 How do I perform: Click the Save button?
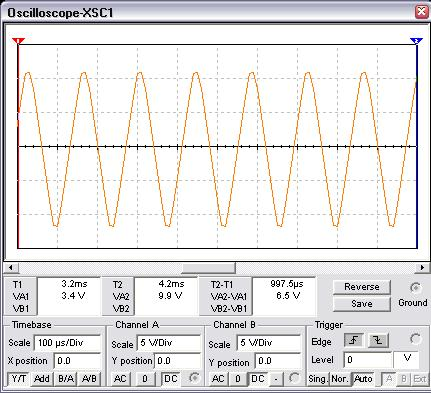pyautogui.click(x=362, y=304)
